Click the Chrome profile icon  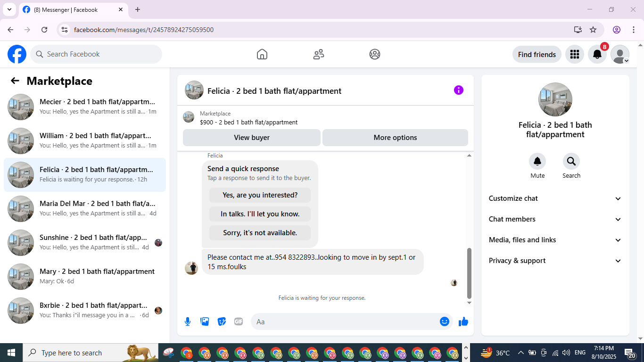[617, 30]
